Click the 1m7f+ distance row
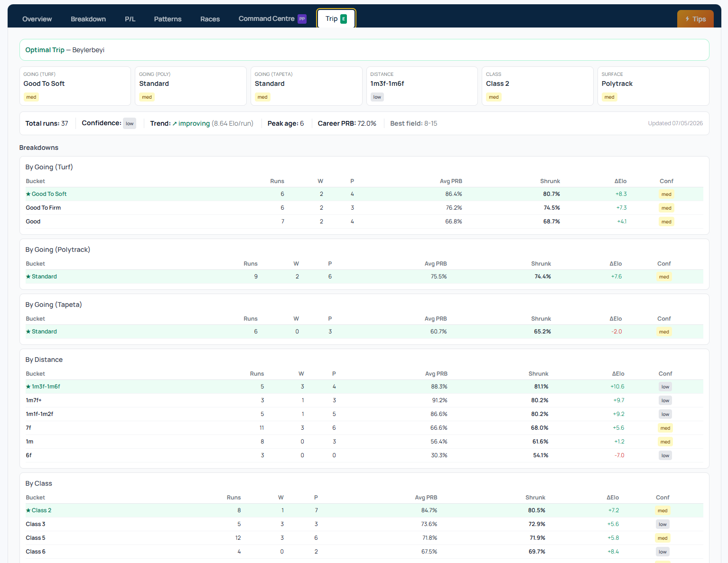728x563 pixels. 364,400
